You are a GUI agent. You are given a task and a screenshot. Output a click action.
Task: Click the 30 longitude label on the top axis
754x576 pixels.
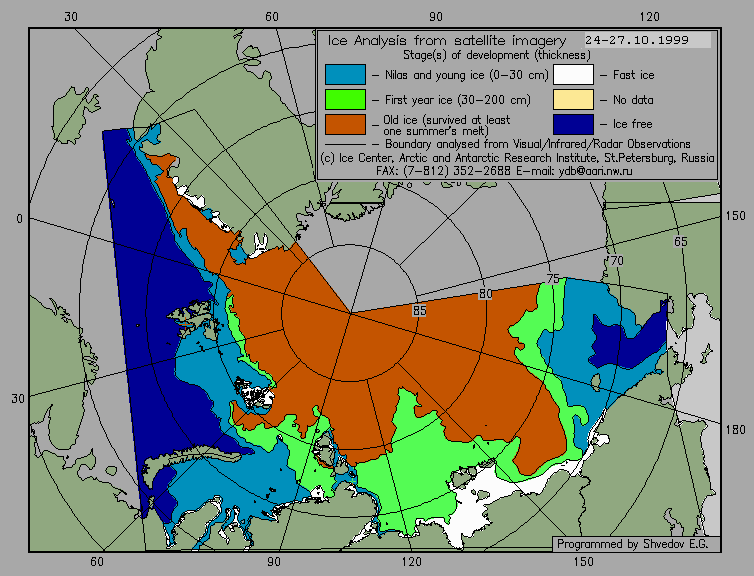click(x=70, y=17)
